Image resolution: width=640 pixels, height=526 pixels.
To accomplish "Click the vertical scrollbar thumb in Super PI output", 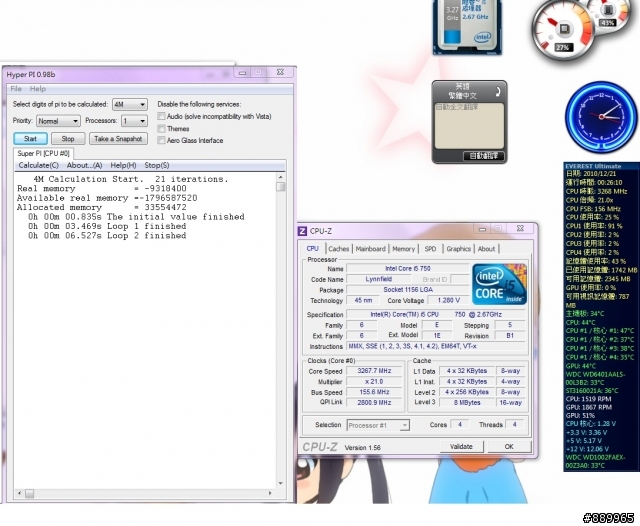I will [280, 187].
